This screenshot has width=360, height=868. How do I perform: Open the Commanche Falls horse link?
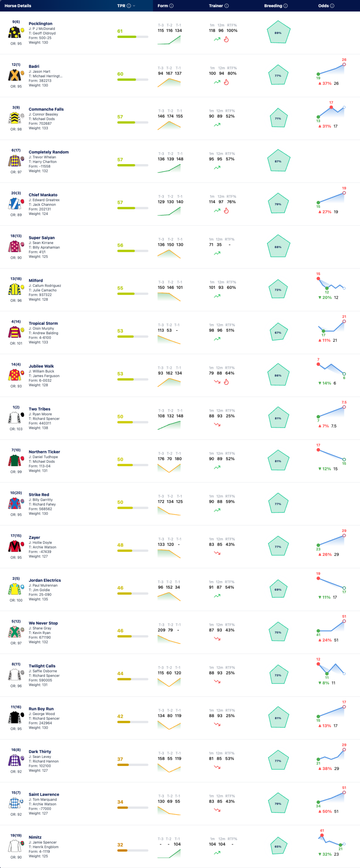coord(46,109)
